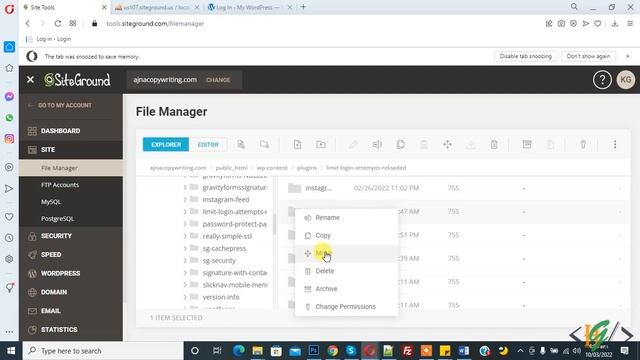640x360 pixels.
Task: Switch to the EDITOR tab
Action: (x=208, y=144)
